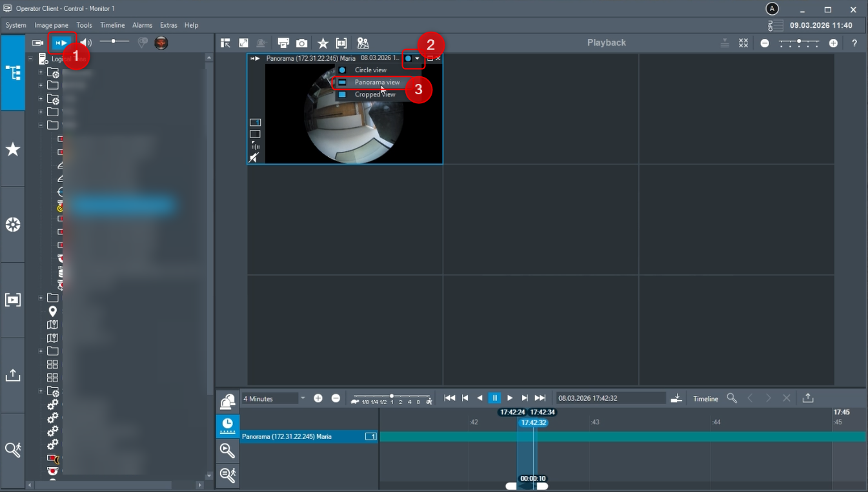The width and height of the screenshot is (868, 492).
Task: Click the print image pane icon
Action: point(283,43)
